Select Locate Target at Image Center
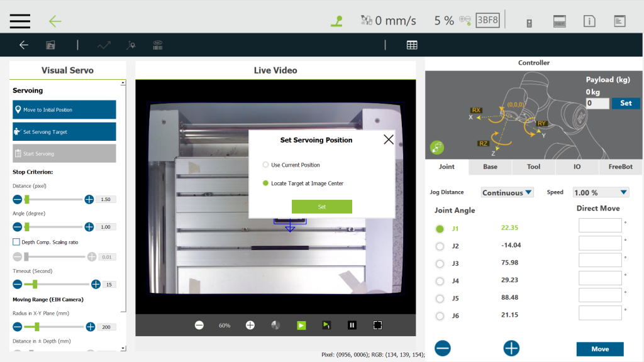 click(265, 184)
